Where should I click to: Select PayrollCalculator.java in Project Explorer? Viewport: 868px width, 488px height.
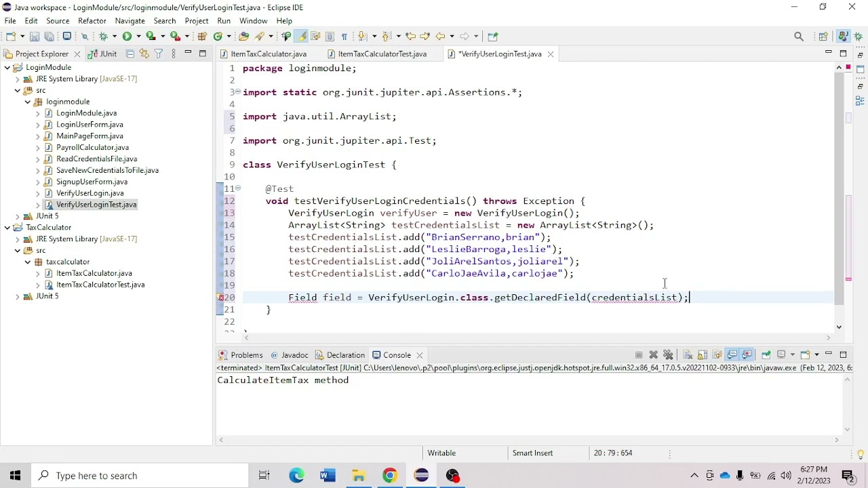tap(92, 148)
